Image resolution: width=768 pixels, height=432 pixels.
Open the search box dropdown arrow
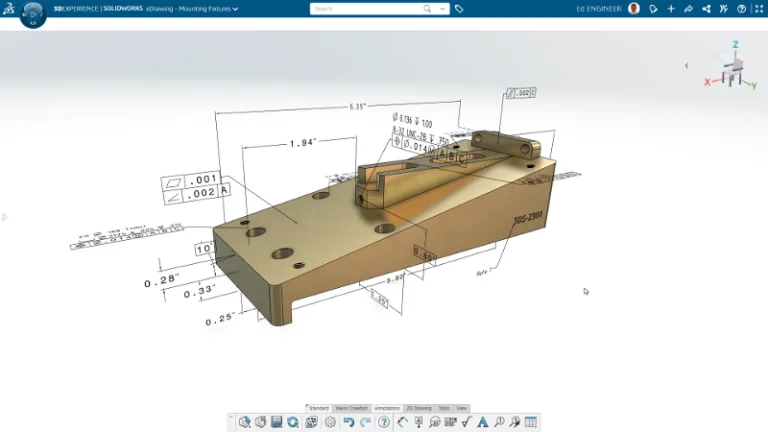[x=442, y=9]
